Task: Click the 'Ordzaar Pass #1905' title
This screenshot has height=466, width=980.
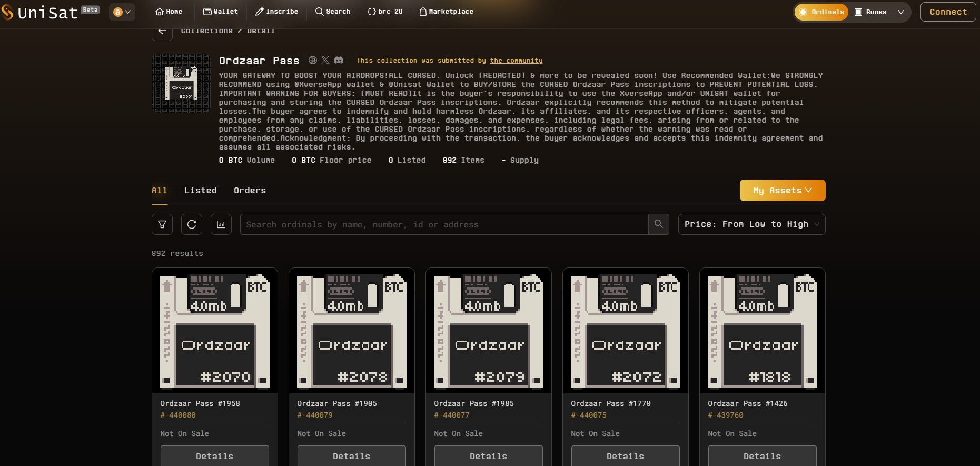Action: pyautogui.click(x=337, y=403)
